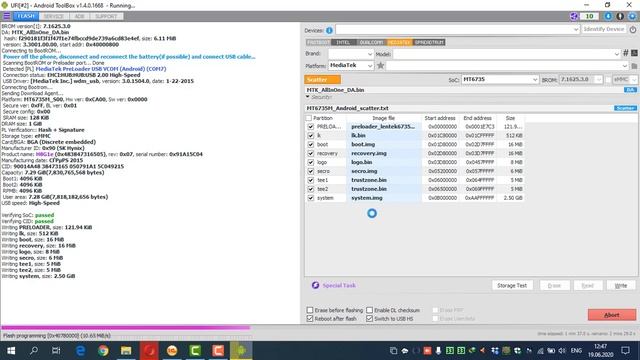Click the black-white contrast icon in top bar
640x360 pixels.
point(620,16)
